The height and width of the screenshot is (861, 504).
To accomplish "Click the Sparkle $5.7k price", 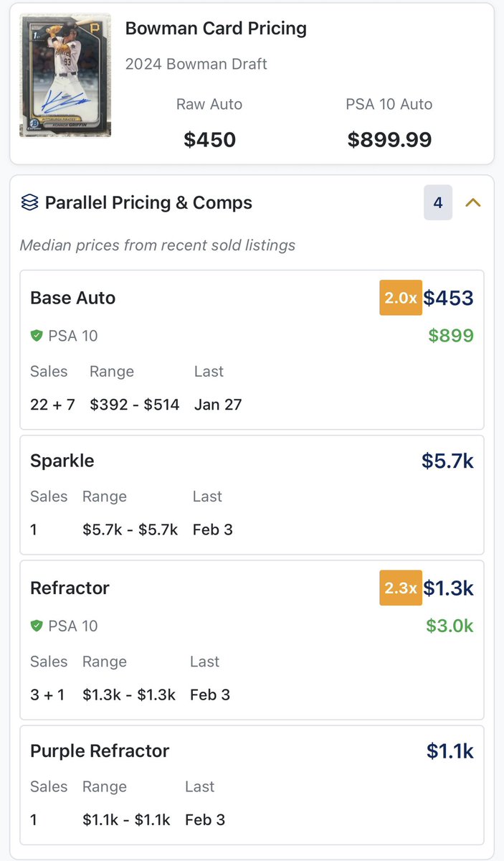I will coord(447,461).
